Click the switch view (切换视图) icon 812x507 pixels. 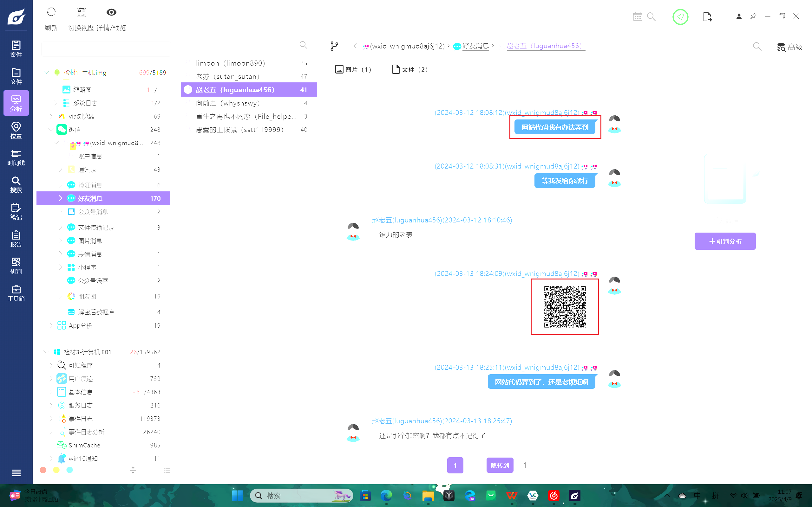pos(81,12)
